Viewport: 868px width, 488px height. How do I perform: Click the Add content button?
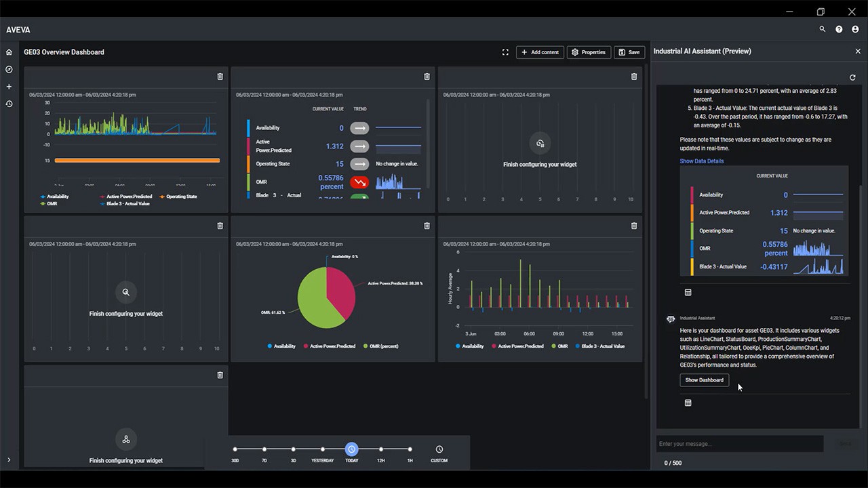point(540,52)
